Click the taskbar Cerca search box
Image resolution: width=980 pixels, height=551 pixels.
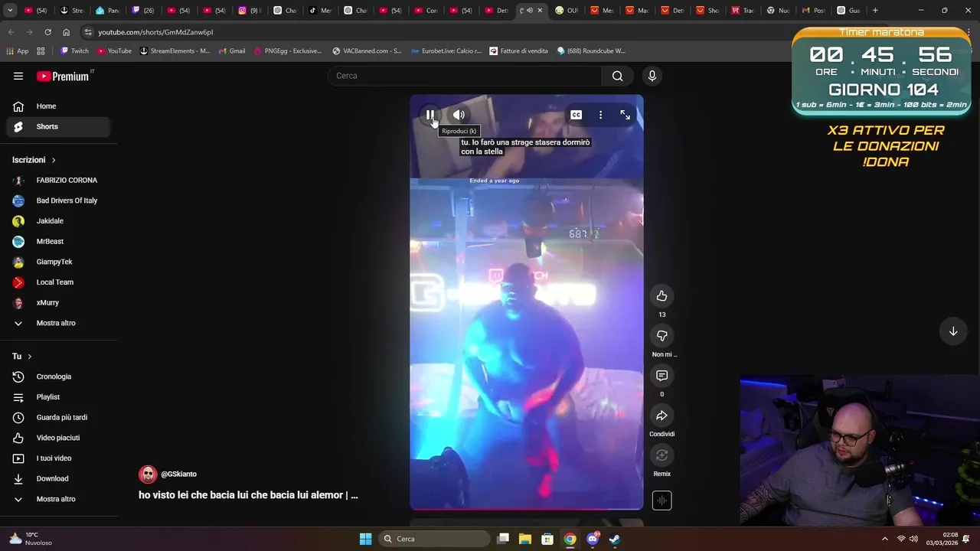click(x=434, y=539)
